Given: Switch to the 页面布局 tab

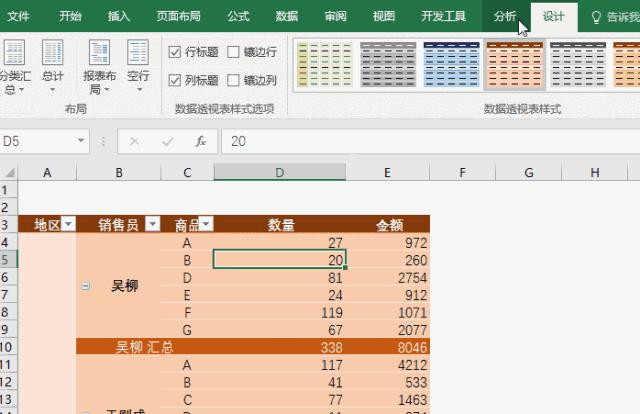Looking at the screenshot, I should 178,16.
